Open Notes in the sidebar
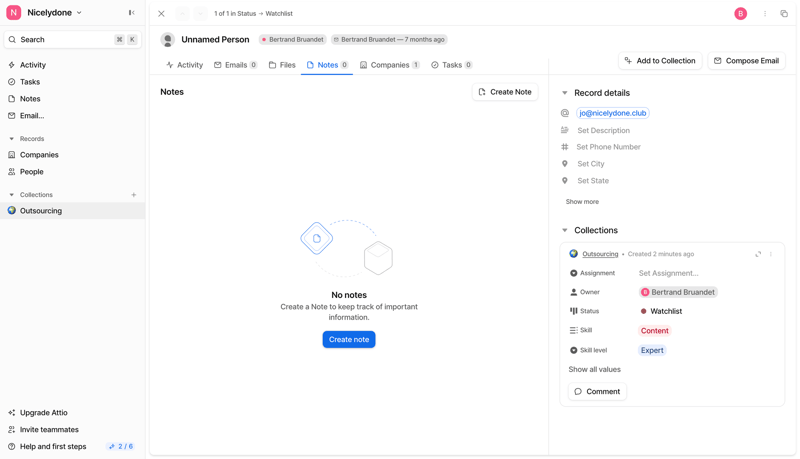The image size is (800, 459). tap(30, 98)
